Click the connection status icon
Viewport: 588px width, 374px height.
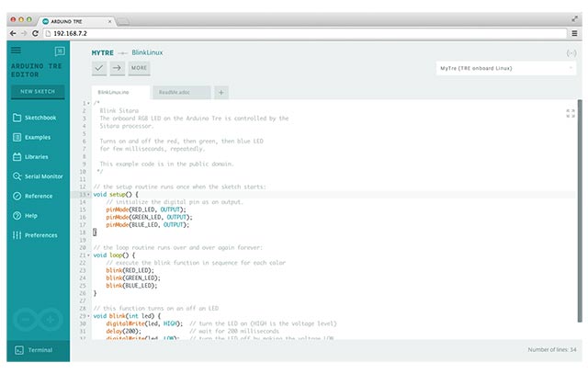coord(571,53)
